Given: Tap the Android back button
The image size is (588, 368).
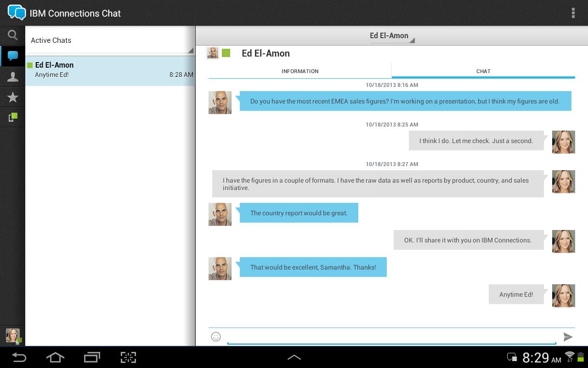Looking at the screenshot, I should (19, 357).
